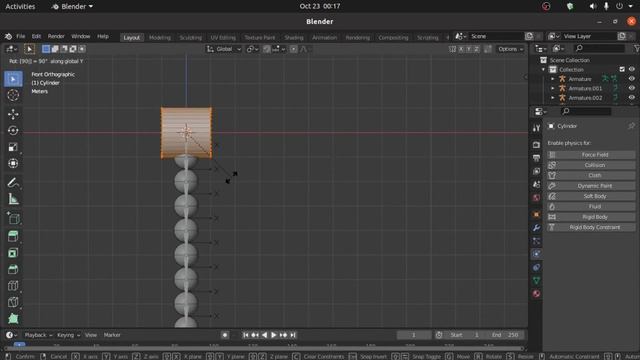Open the Options dropdown
Image resolution: width=640 pixels, height=360 pixels.
click(510, 49)
